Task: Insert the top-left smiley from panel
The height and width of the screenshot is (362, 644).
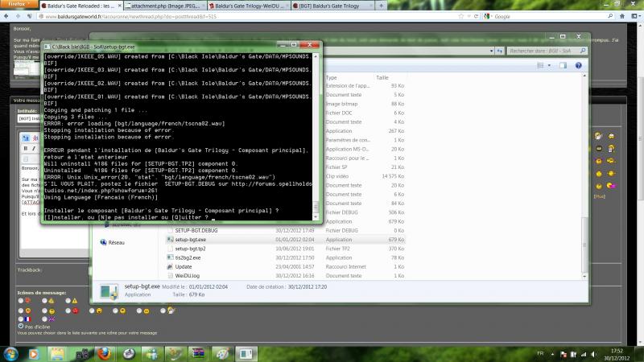Action: (598, 136)
